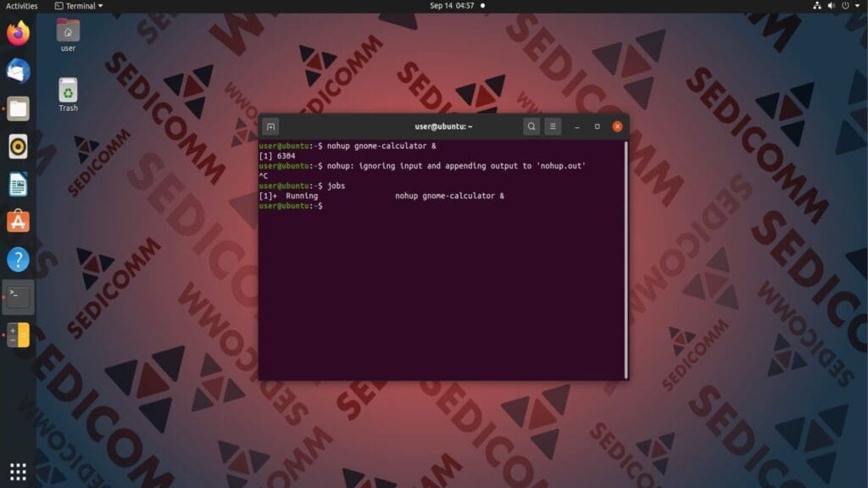The image size is (868, 488).
Task: Click the power icon in top bar
Action: pos(845,6)
